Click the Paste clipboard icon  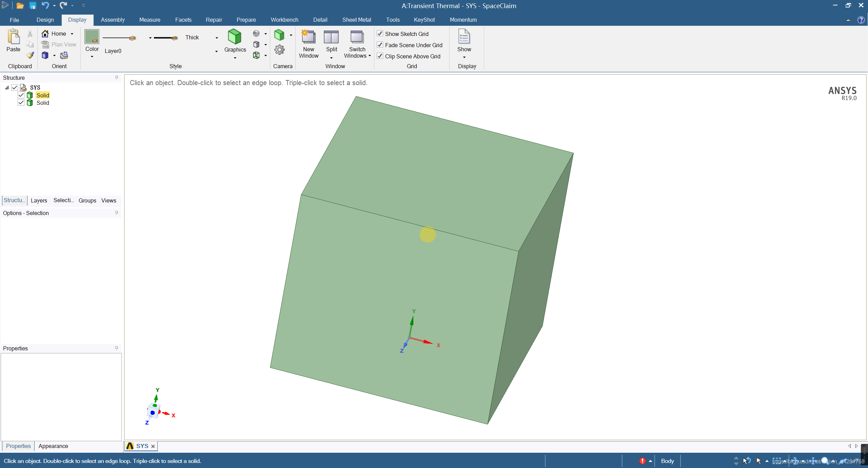pyautogui.click(x=14, y=37)
